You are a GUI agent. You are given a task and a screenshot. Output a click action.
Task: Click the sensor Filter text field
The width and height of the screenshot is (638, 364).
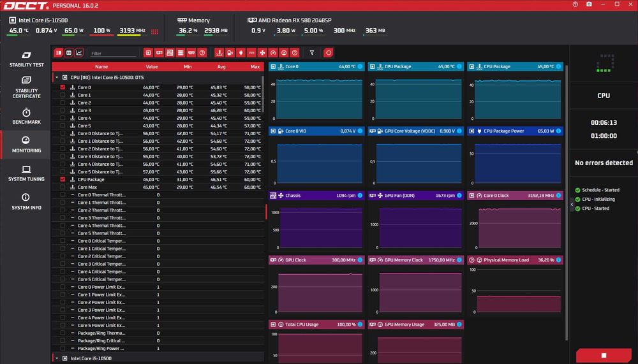click(x=113, y=54)
